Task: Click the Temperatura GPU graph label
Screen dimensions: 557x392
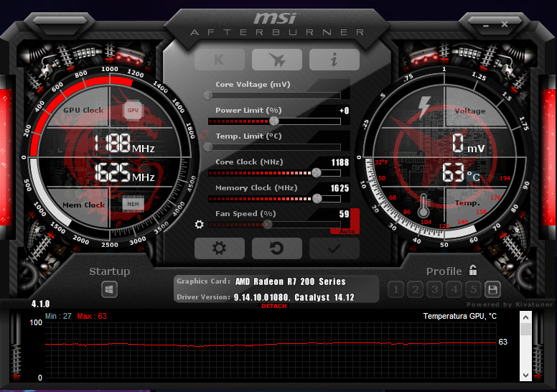Action: tap(459, 316)
